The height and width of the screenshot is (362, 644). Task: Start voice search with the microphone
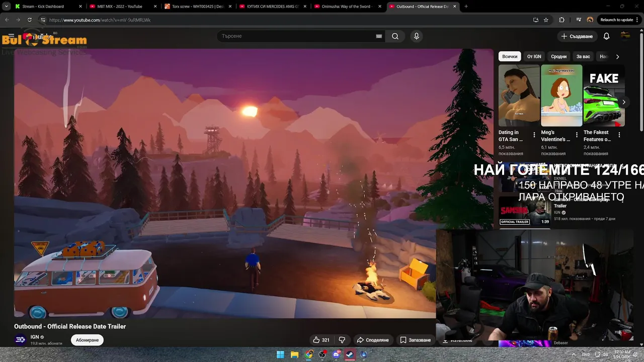[416, 36]
